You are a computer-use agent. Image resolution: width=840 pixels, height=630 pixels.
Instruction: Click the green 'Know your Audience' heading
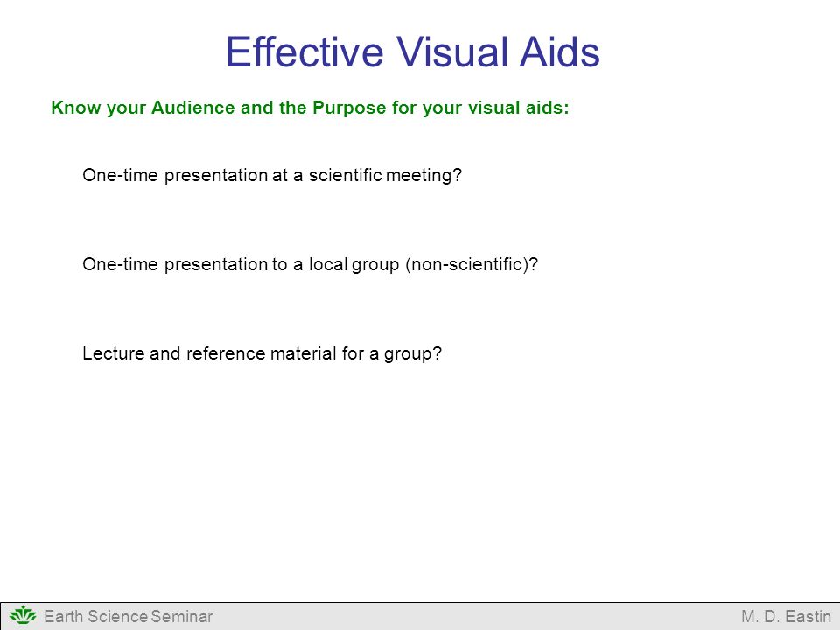click(310, 108)
